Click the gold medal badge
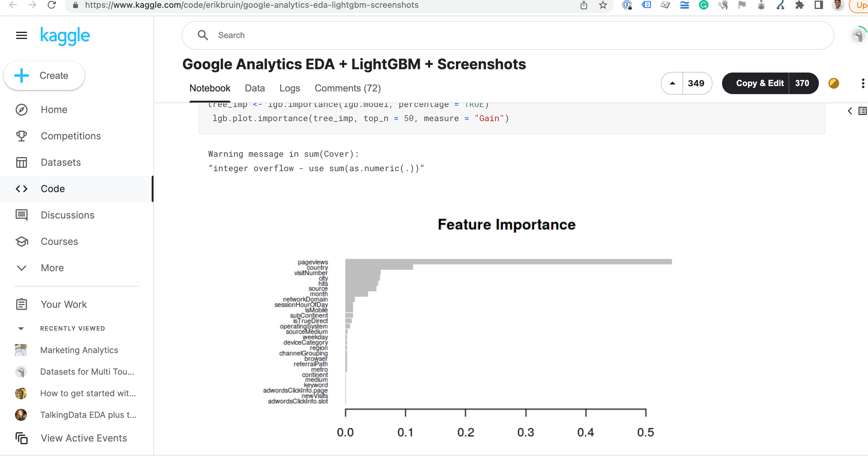 (x=834, y=83)
